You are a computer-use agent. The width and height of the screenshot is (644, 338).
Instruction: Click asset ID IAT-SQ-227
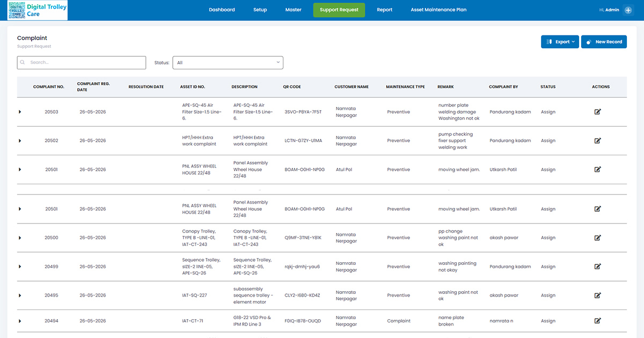coord(195,295)
